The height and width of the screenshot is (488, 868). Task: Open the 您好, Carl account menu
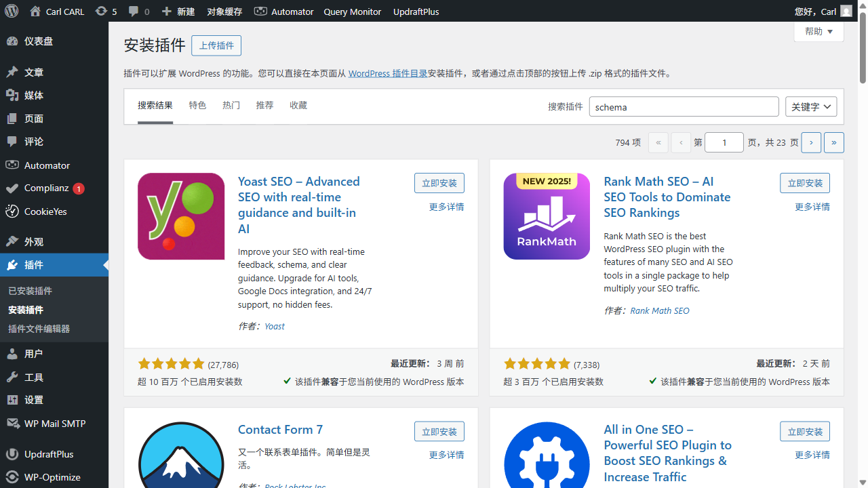pos(820,11)
